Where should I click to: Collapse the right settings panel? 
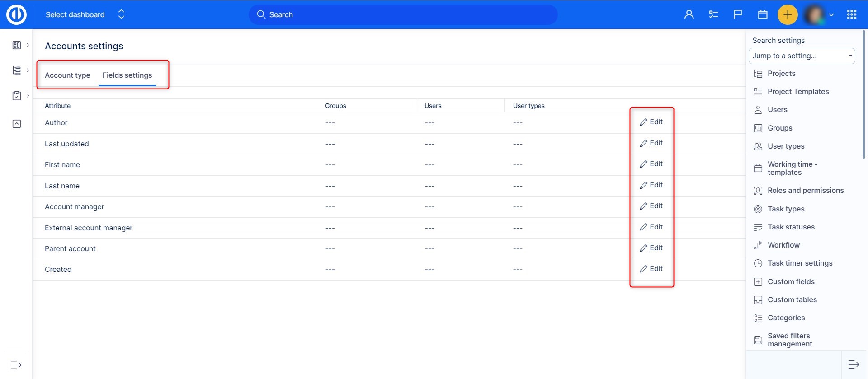pos(854,365)
